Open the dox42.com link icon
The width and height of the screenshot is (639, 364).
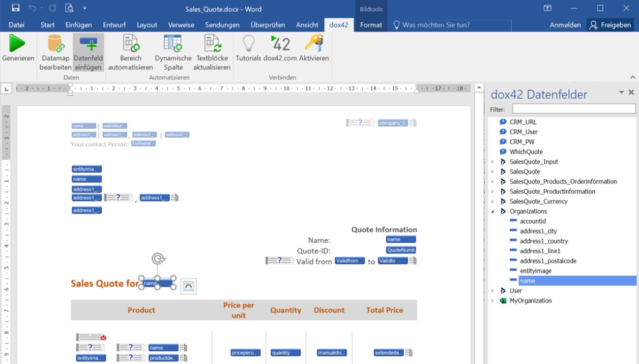280,44
